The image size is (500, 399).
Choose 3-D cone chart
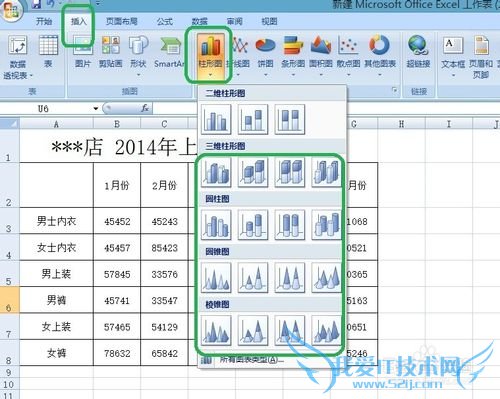tap(326, 277)
